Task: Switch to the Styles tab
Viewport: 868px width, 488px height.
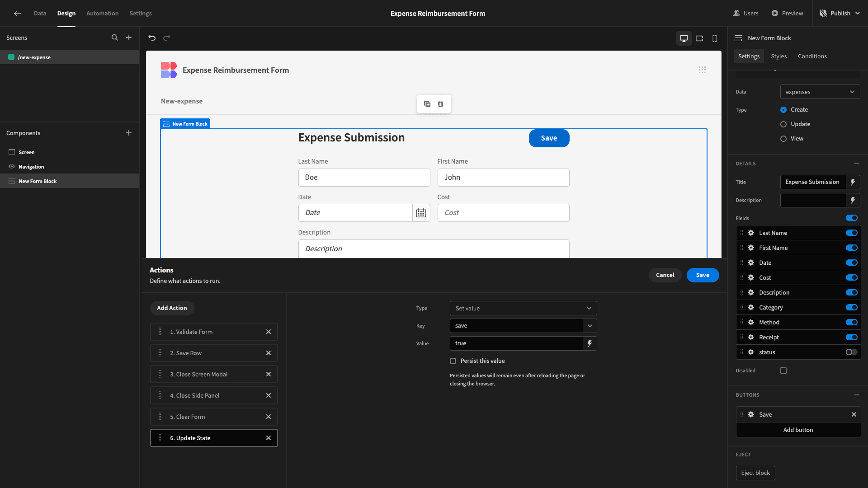Action: tap(778, 56)
